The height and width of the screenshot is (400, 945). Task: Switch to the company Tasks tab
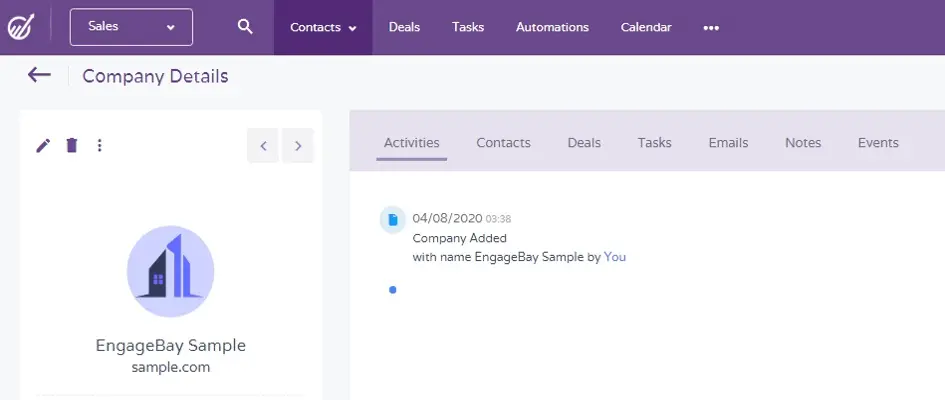[x=655, y=143]
